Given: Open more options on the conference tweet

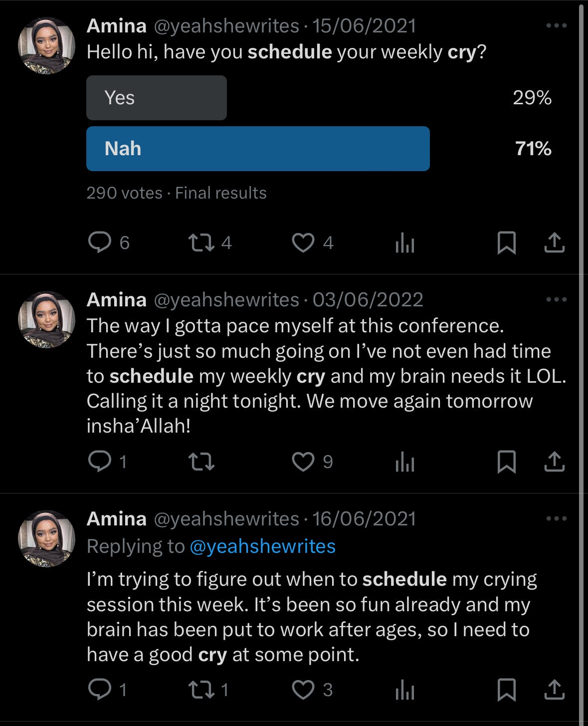Looking at the screenshot, I should coord(557,299).
